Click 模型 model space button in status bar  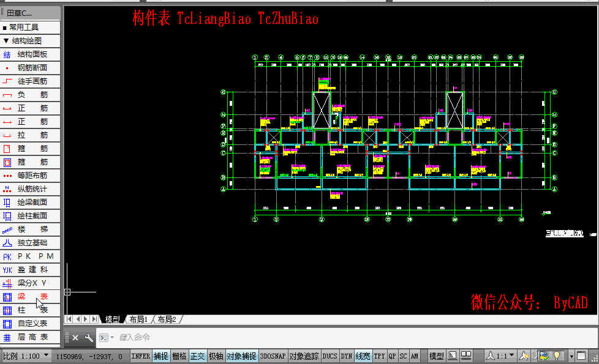(436, 356)
